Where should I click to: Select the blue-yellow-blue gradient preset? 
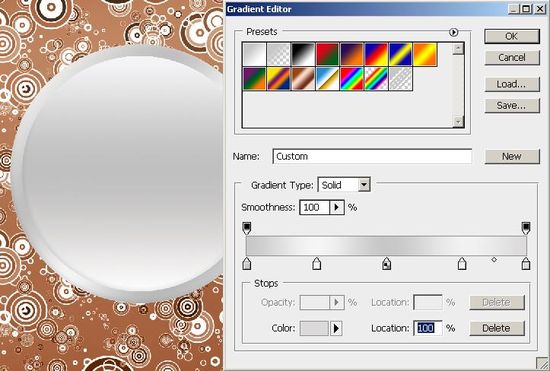(x=401, y=54)
